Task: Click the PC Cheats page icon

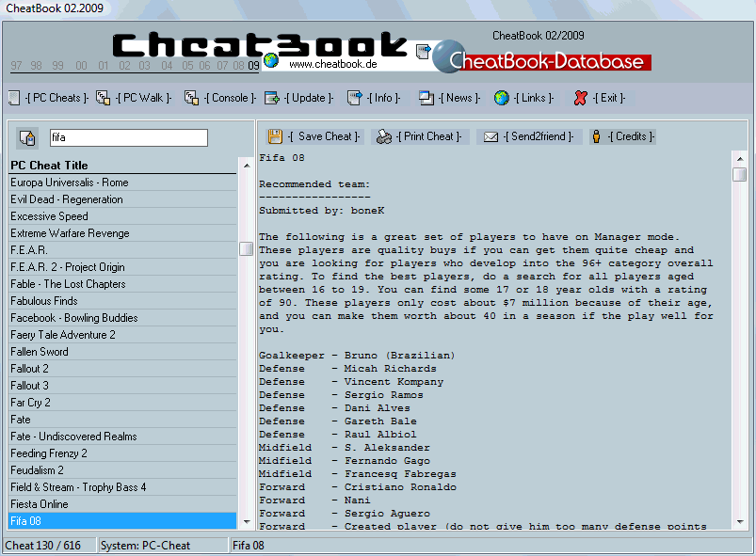Action: click(14, 98)
